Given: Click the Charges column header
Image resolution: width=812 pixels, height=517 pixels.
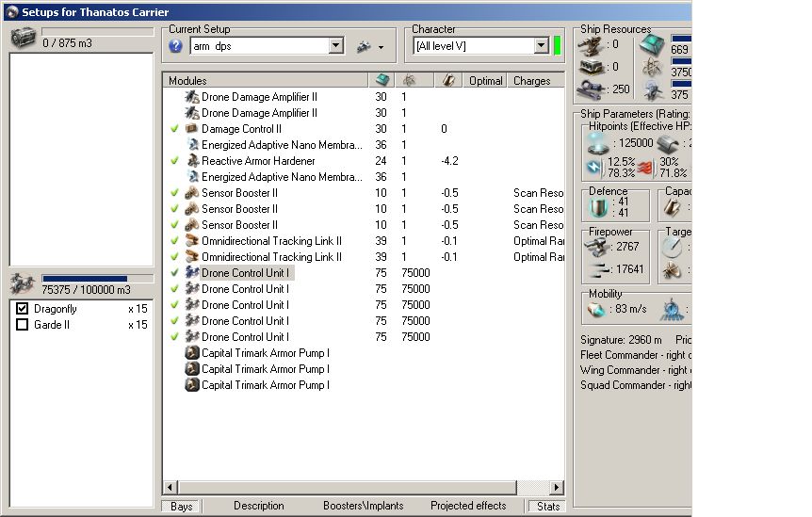Looking at the screenshot, I should 535,80.
